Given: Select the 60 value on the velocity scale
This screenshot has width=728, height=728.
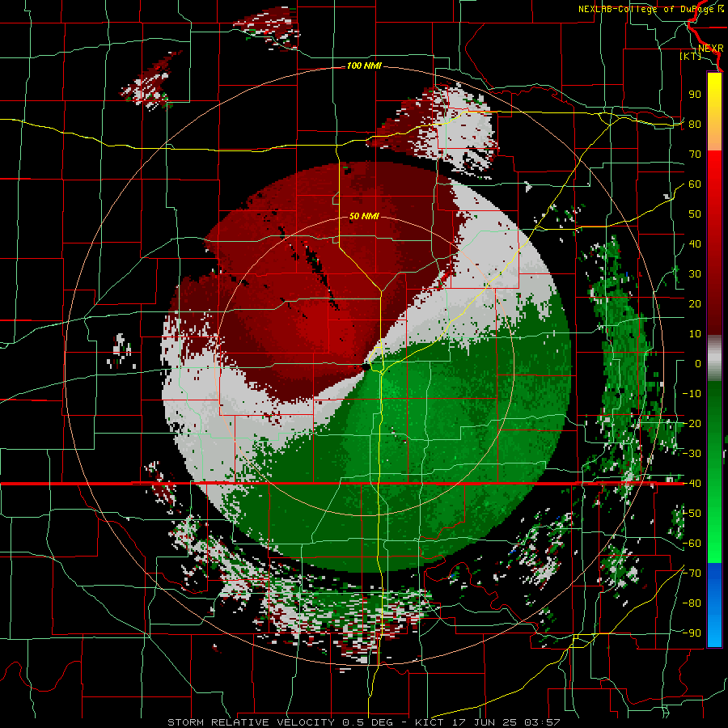Looking at the screenshot, I should 695,184.
